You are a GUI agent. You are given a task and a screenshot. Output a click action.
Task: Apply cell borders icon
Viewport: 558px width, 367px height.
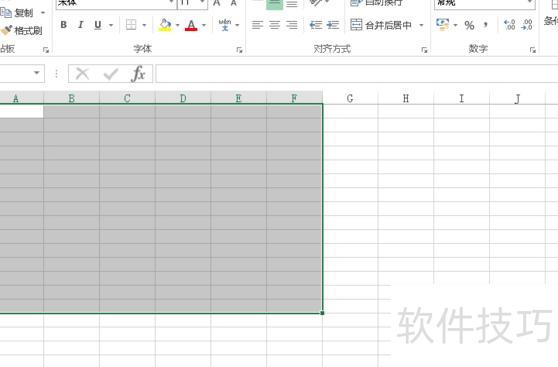click(x=131, y=25)
